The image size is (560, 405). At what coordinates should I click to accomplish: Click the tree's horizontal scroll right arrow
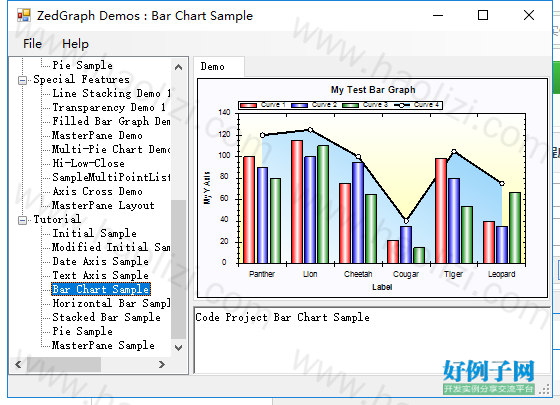tap(162, 365)
